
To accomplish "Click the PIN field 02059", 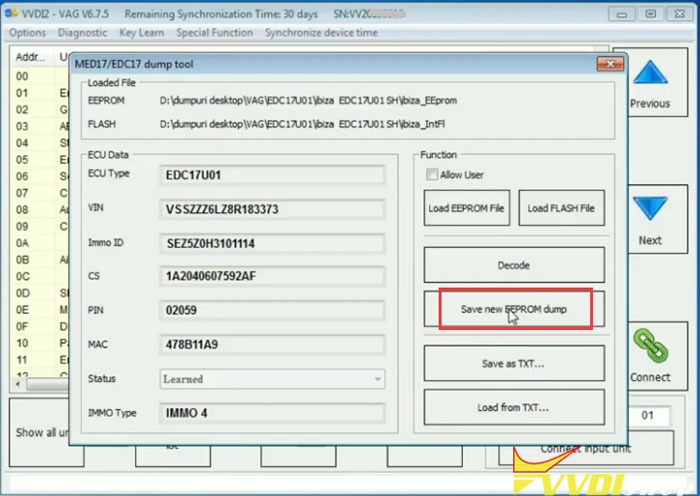I will [x=272, y=310].
